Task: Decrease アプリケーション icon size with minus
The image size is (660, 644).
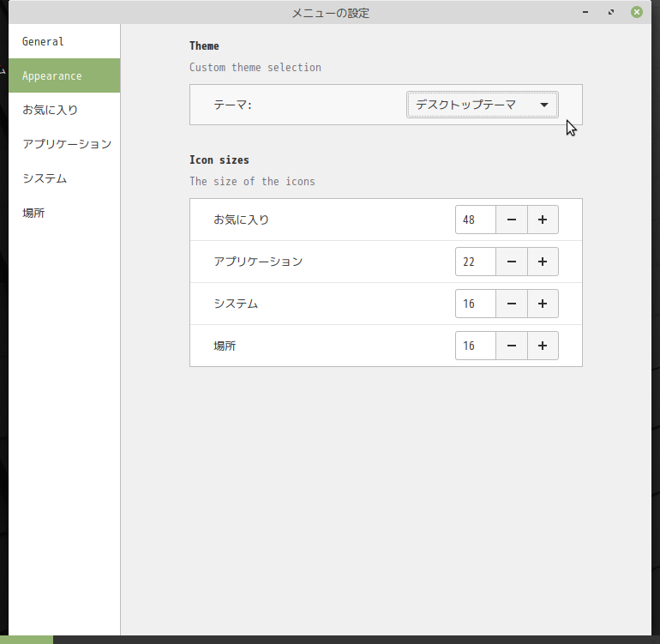Action: tap(512, 262)
